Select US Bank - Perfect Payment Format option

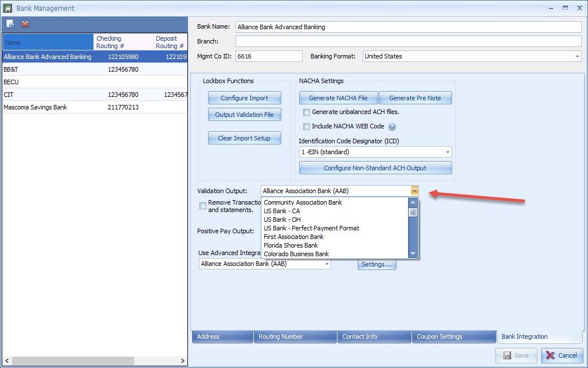pyautogui.click(x=311, y=228)
